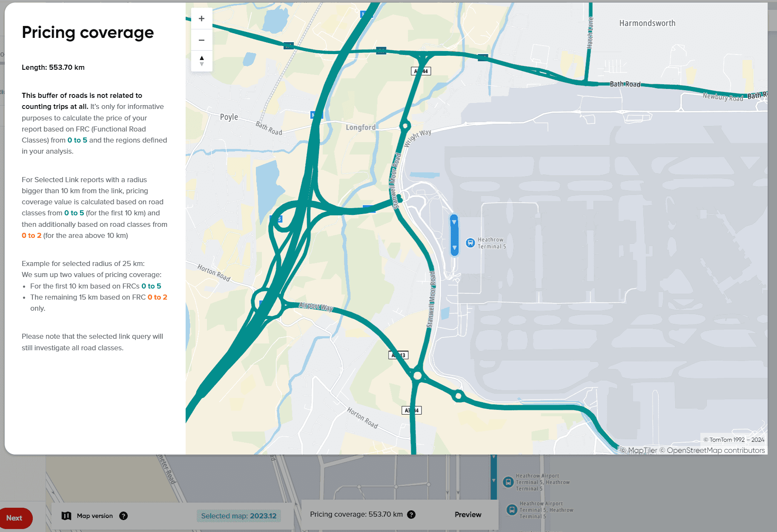Open OpenStreetMap contributors link

pyautogui.click(x=715, y=450)
